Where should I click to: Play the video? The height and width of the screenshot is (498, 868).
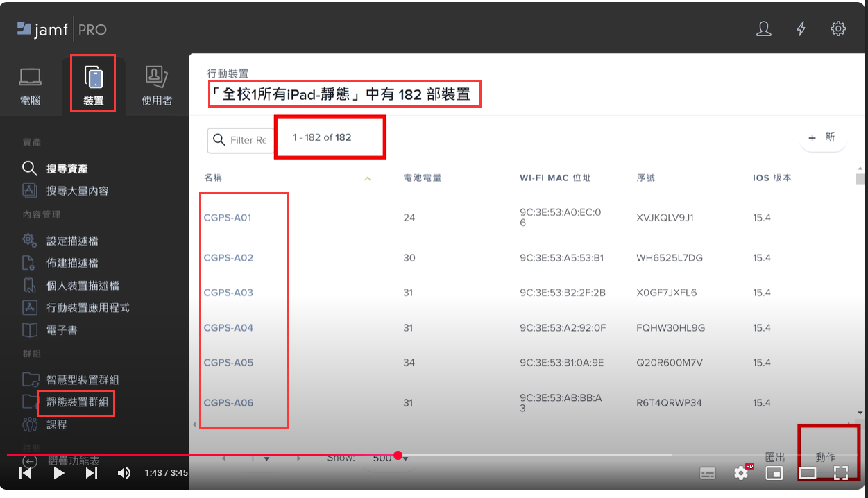59,473
